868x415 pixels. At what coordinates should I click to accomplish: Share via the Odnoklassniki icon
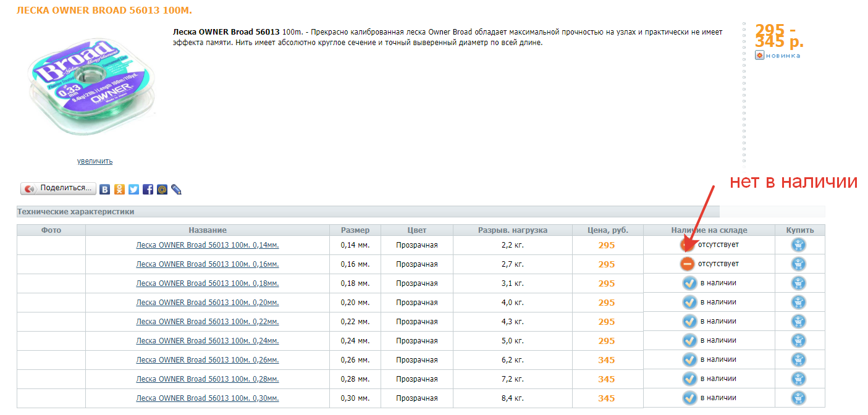119,190
